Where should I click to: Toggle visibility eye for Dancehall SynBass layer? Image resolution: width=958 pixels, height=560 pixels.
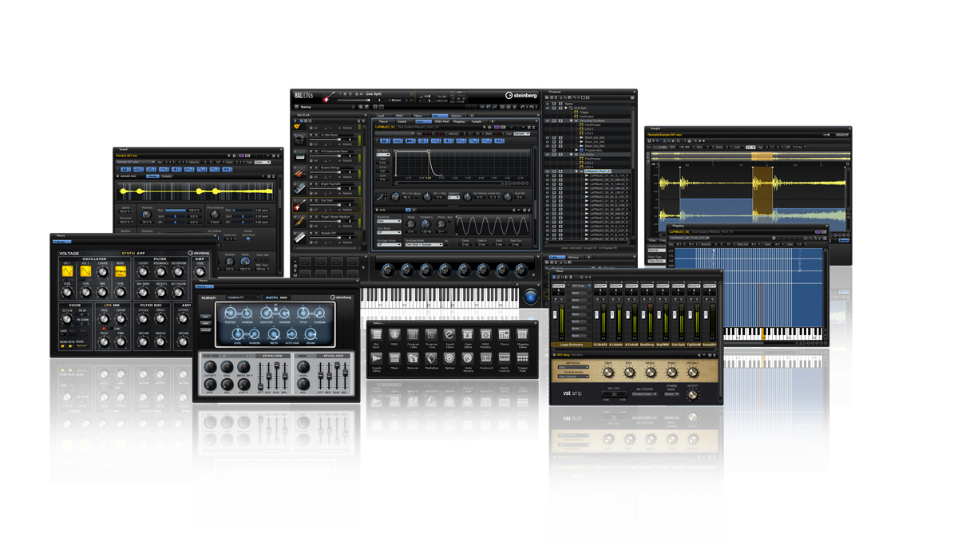[x=548, y=120]
